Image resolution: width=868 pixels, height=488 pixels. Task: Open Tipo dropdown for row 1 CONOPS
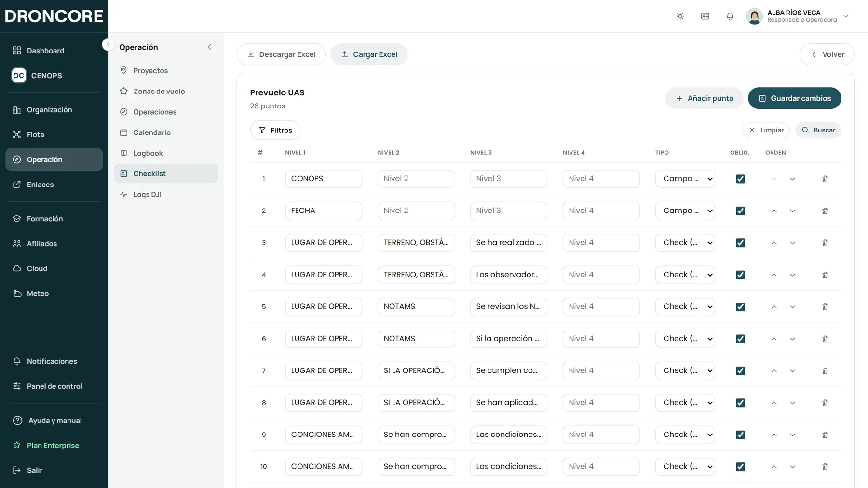(x=685, y=179)
